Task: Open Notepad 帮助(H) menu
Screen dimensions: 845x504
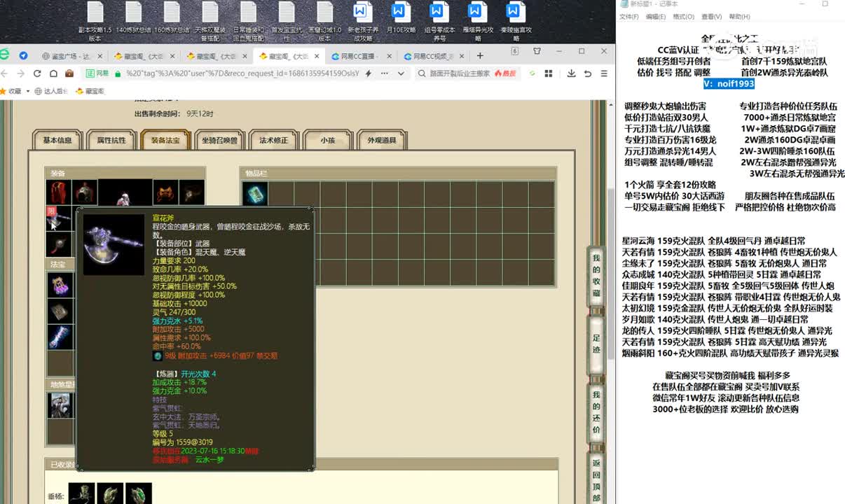Action: click(739, 17)
